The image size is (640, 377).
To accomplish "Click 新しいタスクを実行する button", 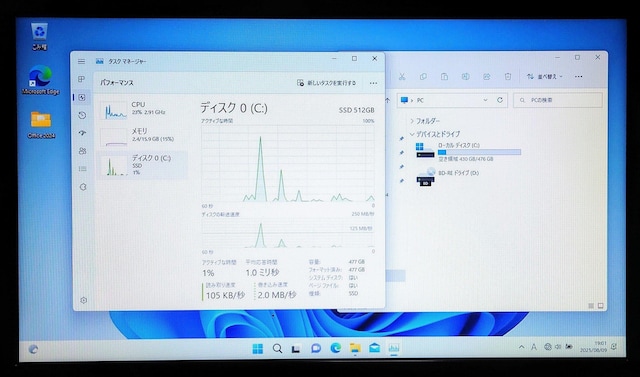I will (326, 83).
